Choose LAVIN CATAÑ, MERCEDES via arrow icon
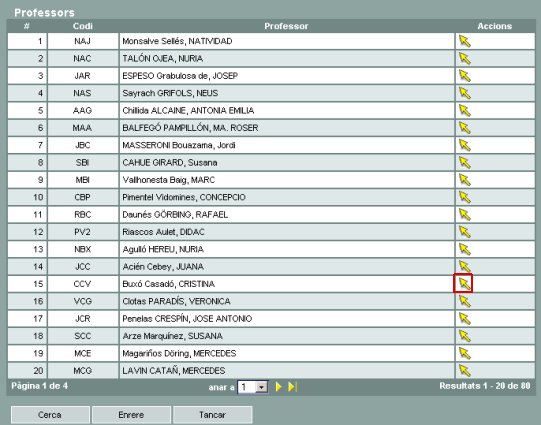The height and width of the screenshot is (425, 541). coord(464,370)
